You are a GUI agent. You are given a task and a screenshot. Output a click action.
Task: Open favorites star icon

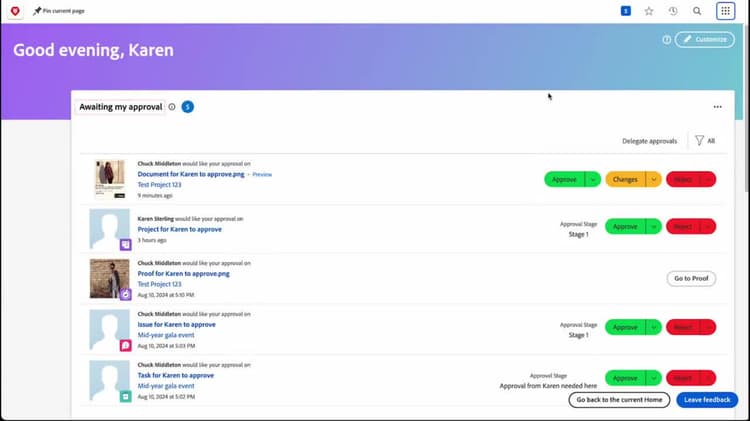(649, 11)
